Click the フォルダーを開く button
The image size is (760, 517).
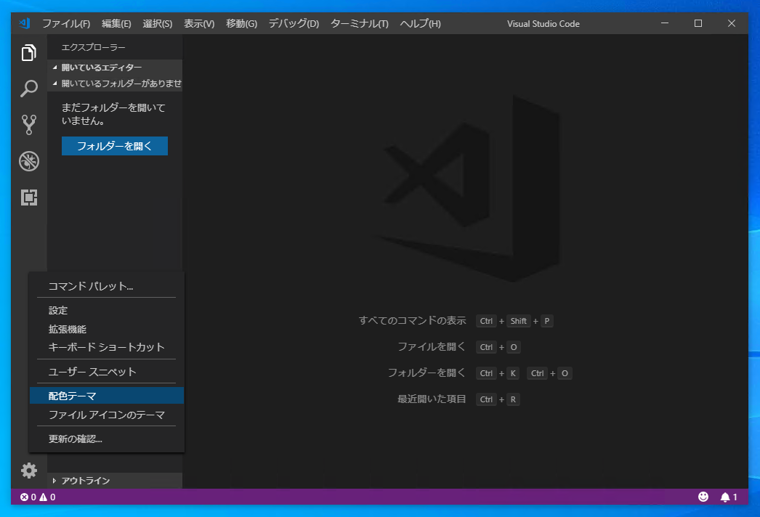[x=115, y=146]
